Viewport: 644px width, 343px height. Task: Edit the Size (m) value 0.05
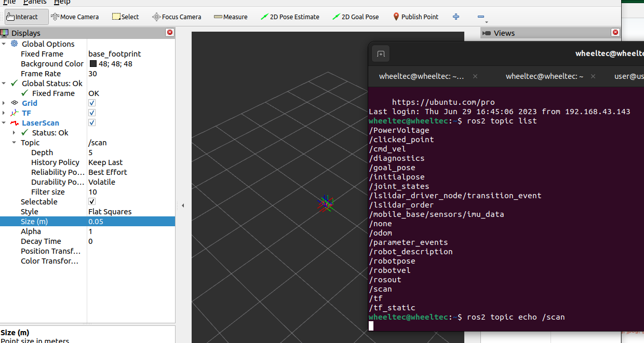pyautogui.click(x=131, y=221)
